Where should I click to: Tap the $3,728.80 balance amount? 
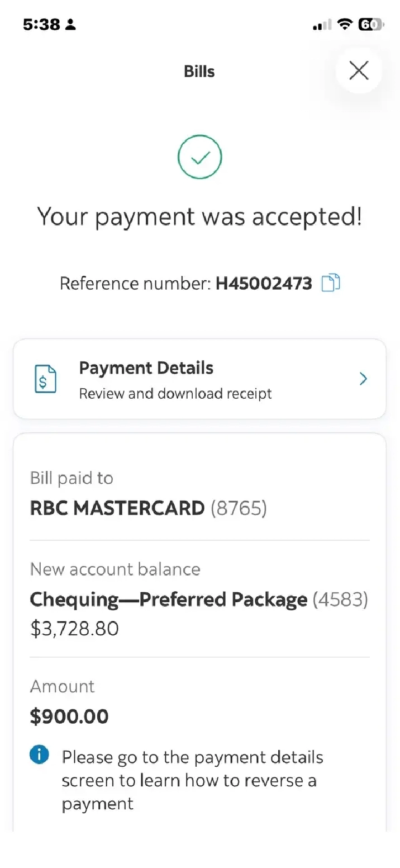[x=74, y=629]
